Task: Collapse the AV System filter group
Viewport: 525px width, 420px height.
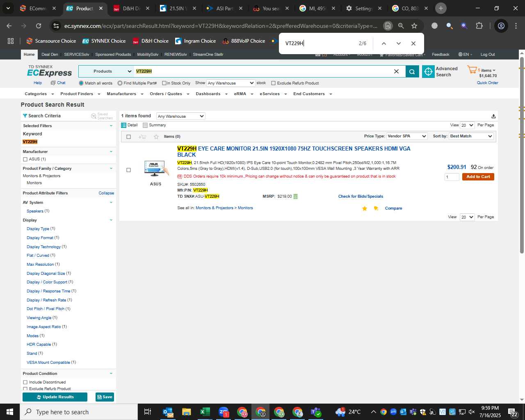Action: pyautogui.click(x=111, y=203)
